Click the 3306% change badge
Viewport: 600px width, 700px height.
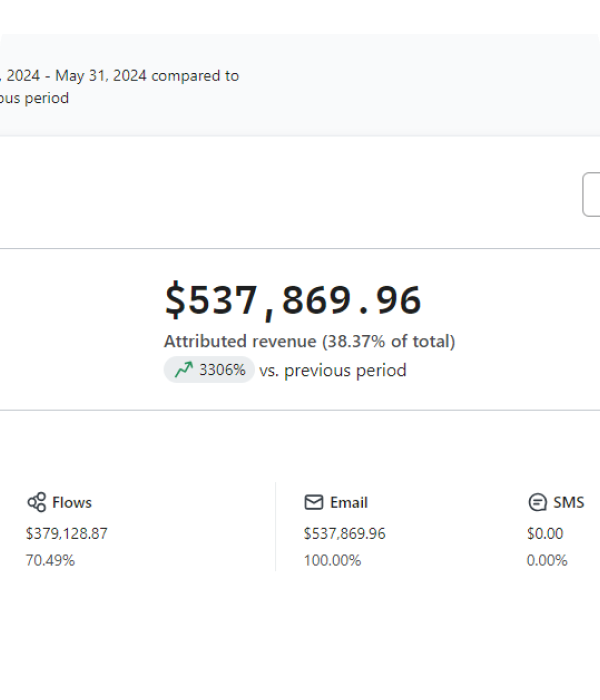[x=209, y=370]
